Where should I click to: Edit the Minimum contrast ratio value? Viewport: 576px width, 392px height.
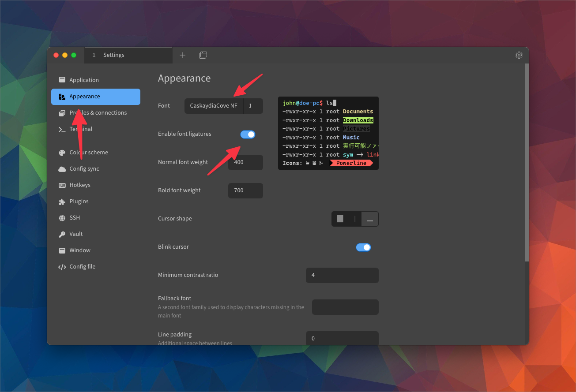coord(342,275)
